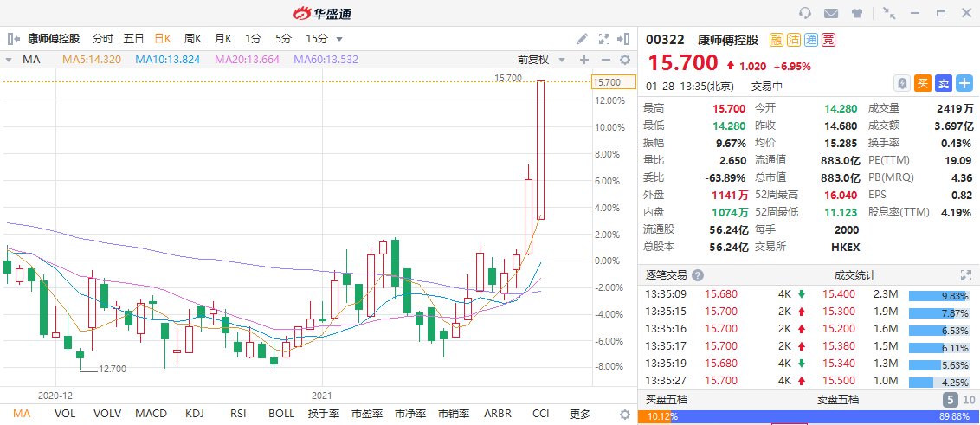The image size is (980, 425).
Task: Click the 卖 sell button
Action: click(944, 83)
